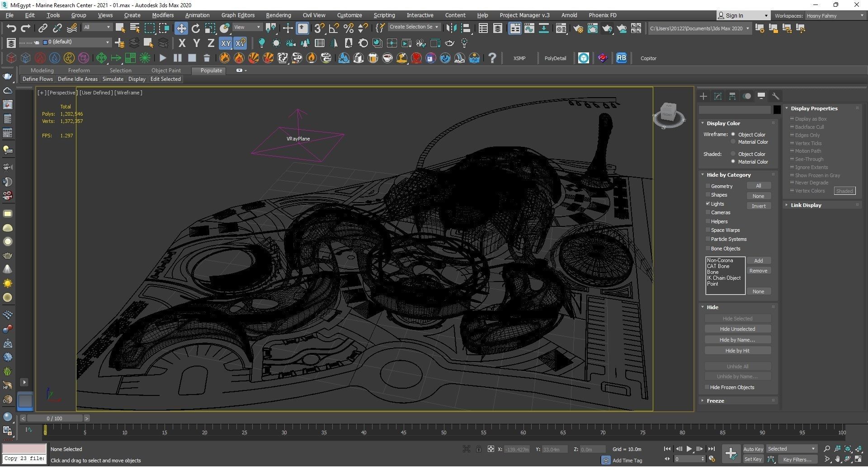This screenshot has width=868, height=470.
Task: Expand the Freeze rollout
Action: tap(715, 401)
